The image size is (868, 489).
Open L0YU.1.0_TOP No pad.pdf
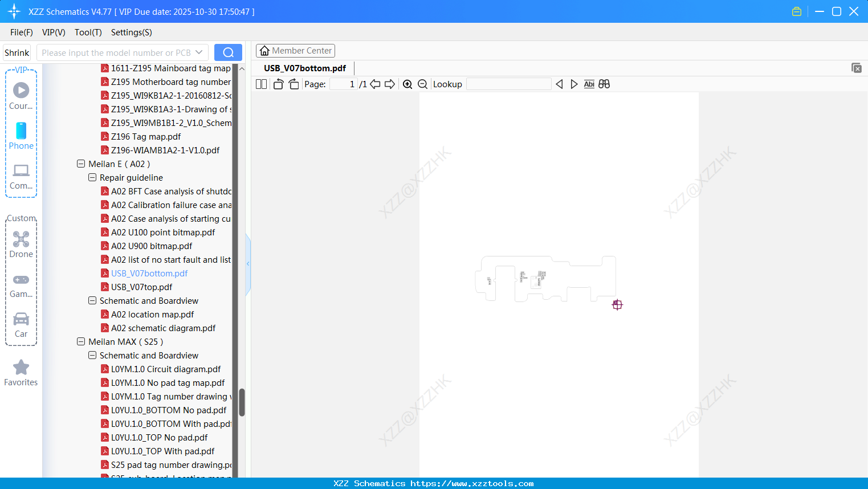(x=159, y=437)
